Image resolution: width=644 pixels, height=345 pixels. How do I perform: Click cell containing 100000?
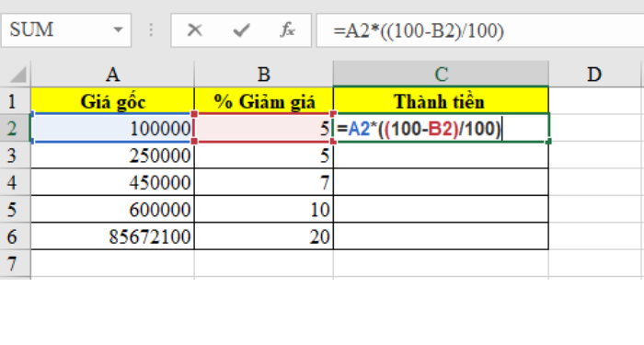click(x=112, y=128)
